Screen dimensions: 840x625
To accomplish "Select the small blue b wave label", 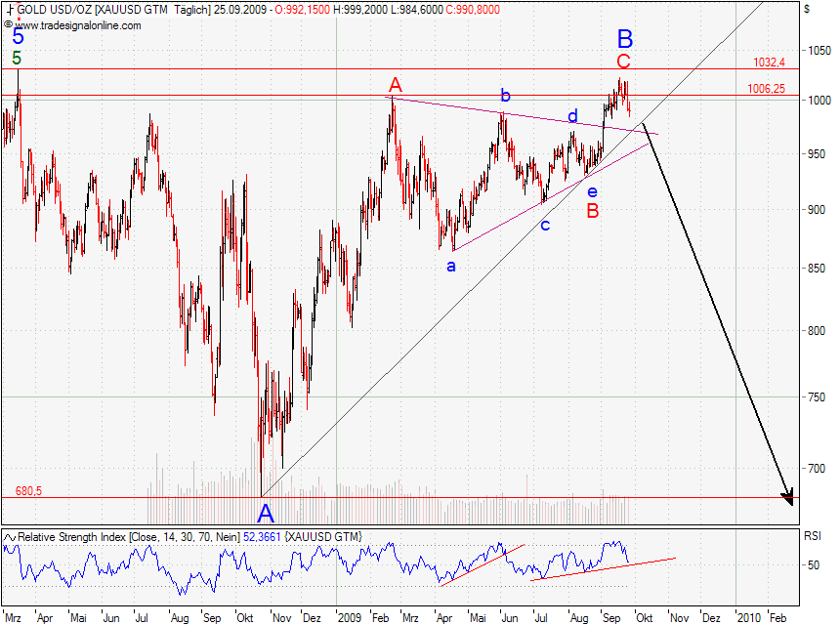I will coord(505,96).
